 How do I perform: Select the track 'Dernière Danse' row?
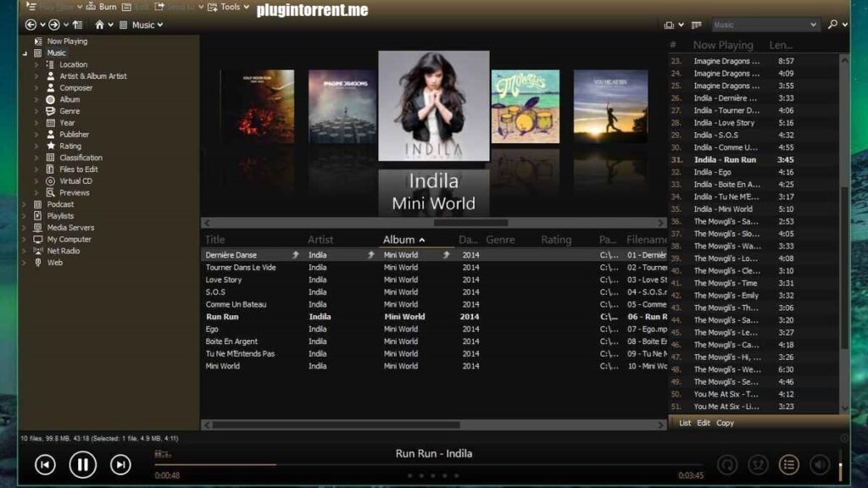435,255
